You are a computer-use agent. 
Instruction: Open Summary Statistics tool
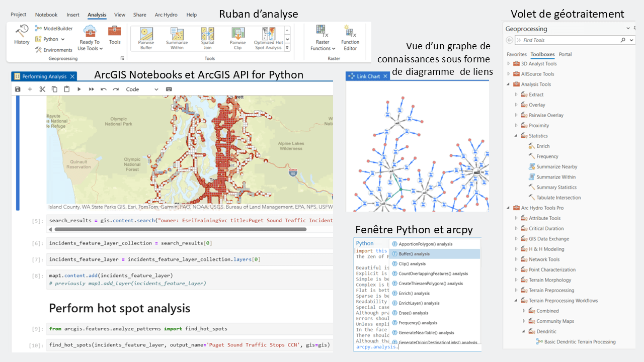[553, 187]
